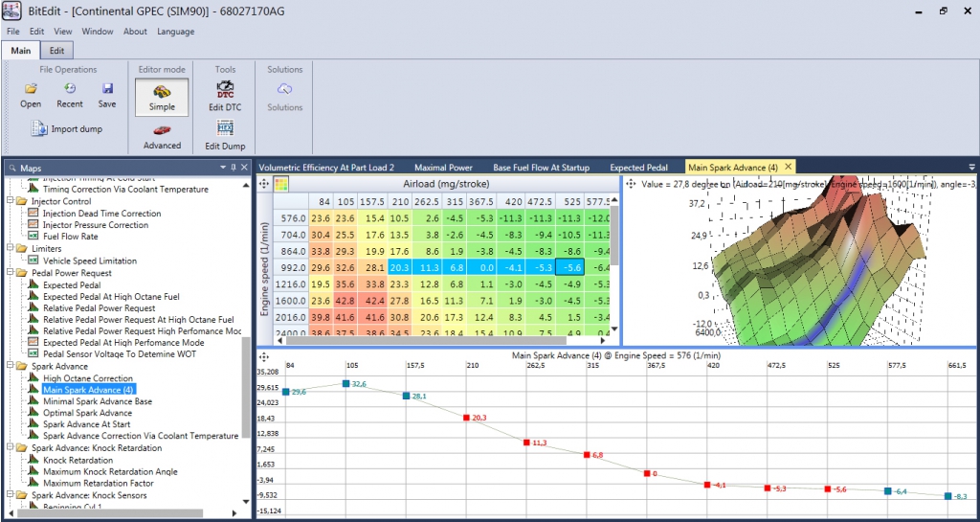Collapse Spark Advance: Knock Sensors folder
The height and width of the screenshot is (522, 980).
(10, 496)
